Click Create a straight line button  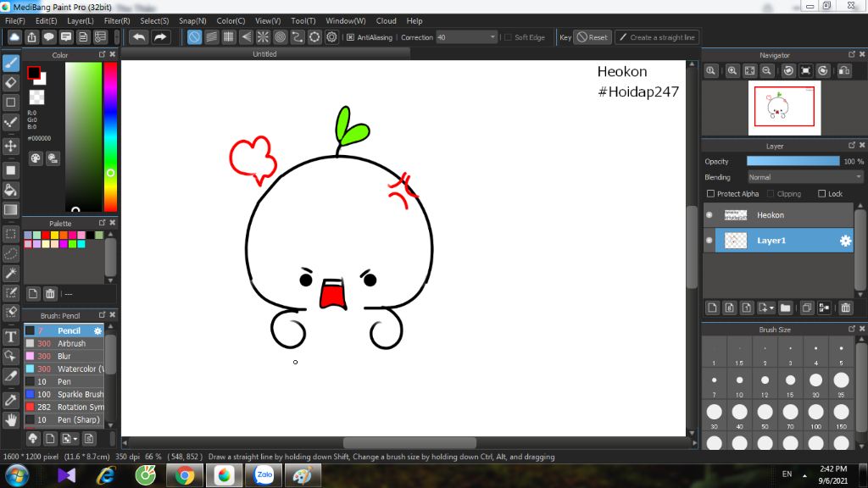point(657,37)
